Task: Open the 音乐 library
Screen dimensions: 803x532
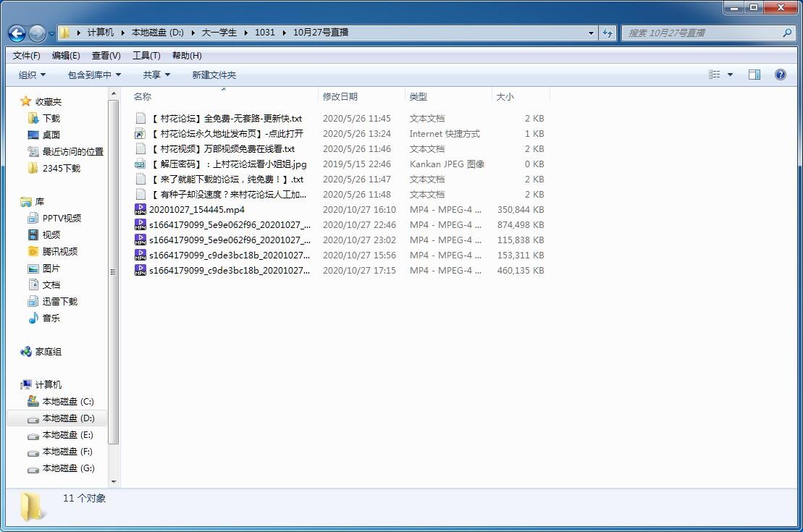Action: click(x=51, y=318)
